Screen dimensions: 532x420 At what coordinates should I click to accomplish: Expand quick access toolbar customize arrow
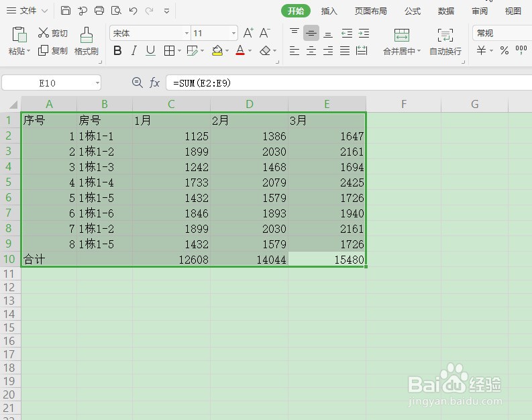click(166, 11)
